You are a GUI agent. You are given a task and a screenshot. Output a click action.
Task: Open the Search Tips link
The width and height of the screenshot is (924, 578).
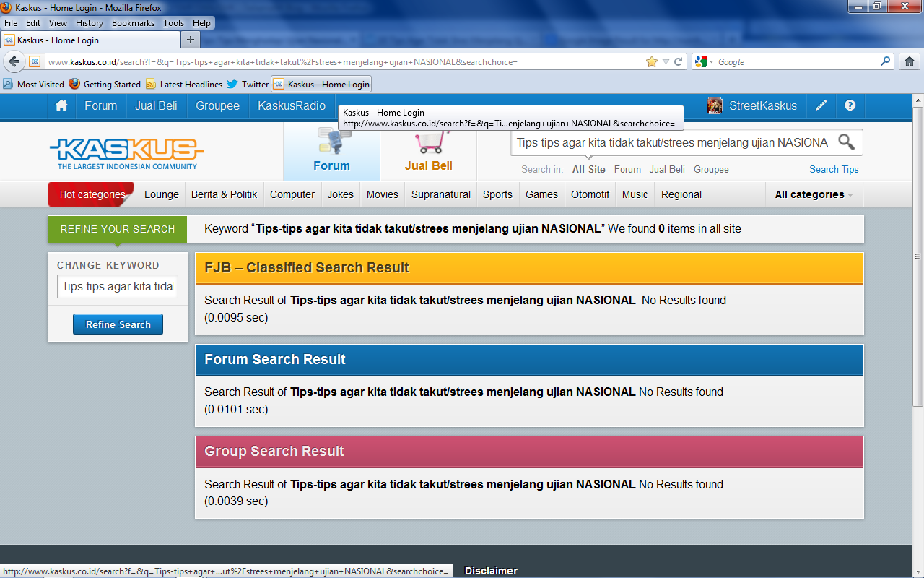tap(834, 169)
